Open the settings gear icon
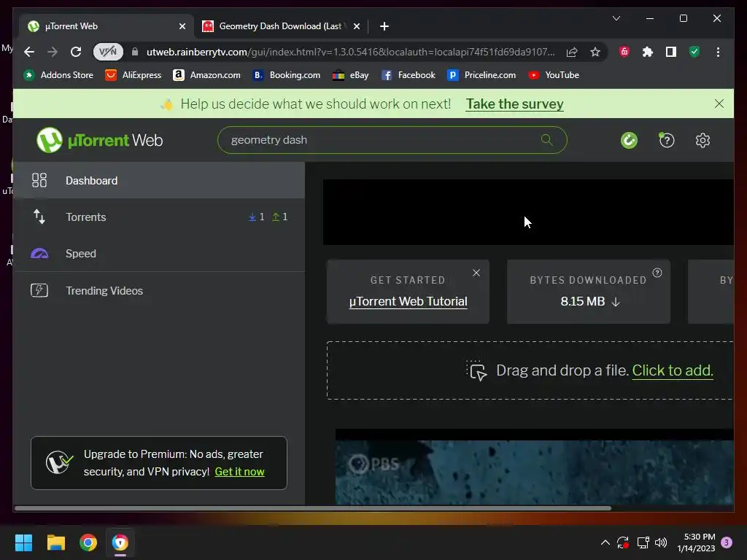The image size is (747, 560). coord(703,140)
